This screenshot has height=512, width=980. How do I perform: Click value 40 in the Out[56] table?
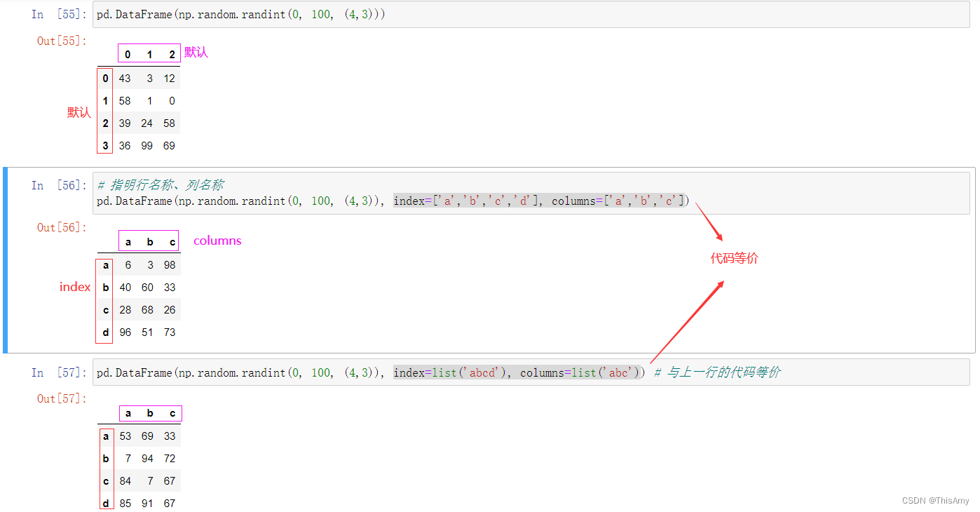coord(125,288)
